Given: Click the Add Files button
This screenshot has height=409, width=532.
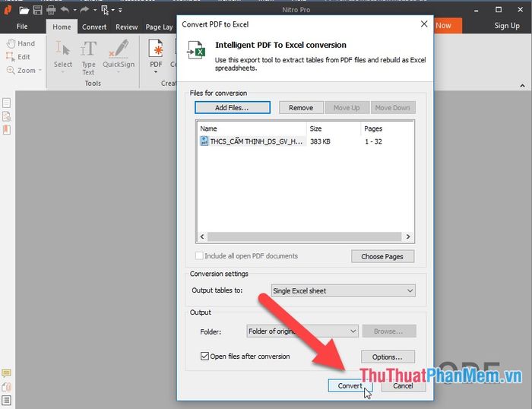Looking at the screenshot, I should tap(233, 108).
